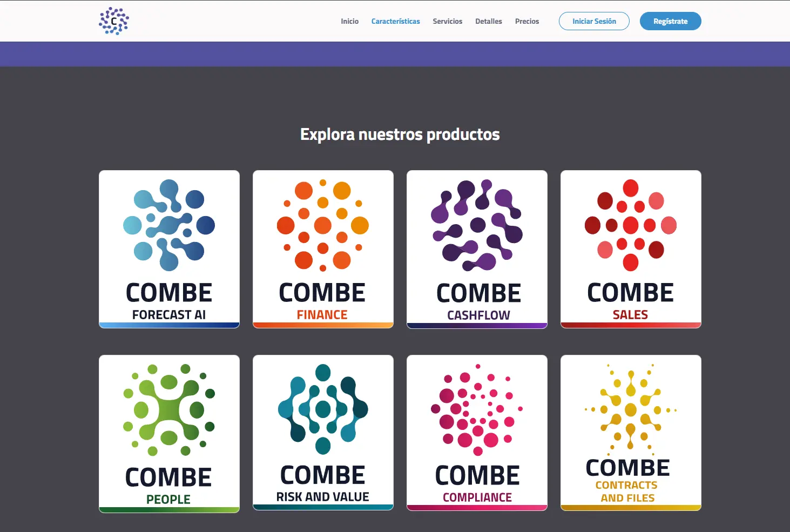Select the orange Combe Finance dots icon
This screenshot has width=790, height=532.
click(323, 225)
